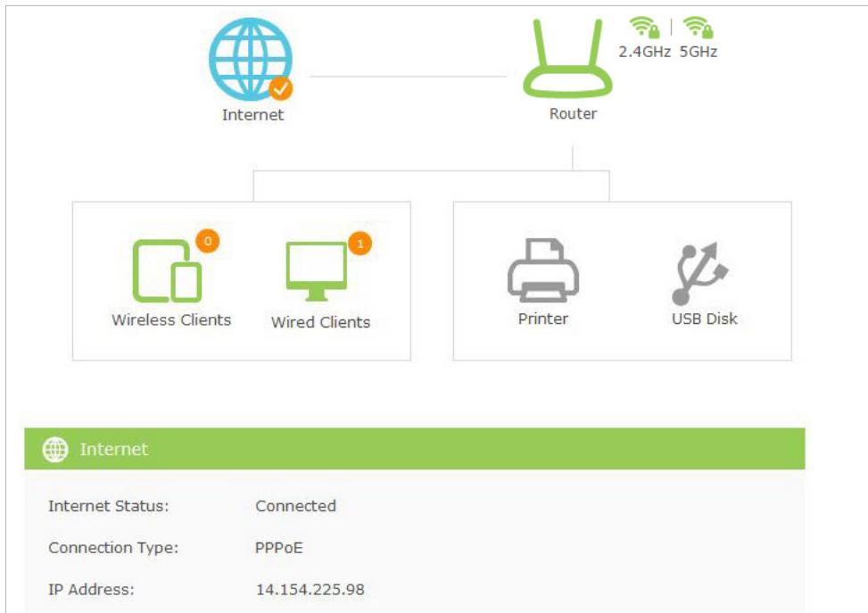This screenshot has width=868, height=613.
Task: Click the IP Address label
Action: click(91, 589)
